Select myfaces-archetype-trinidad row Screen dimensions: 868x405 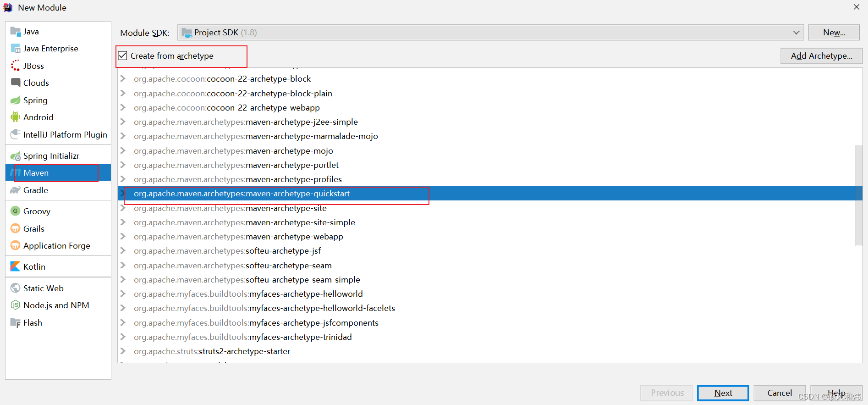tap(490, 337)
